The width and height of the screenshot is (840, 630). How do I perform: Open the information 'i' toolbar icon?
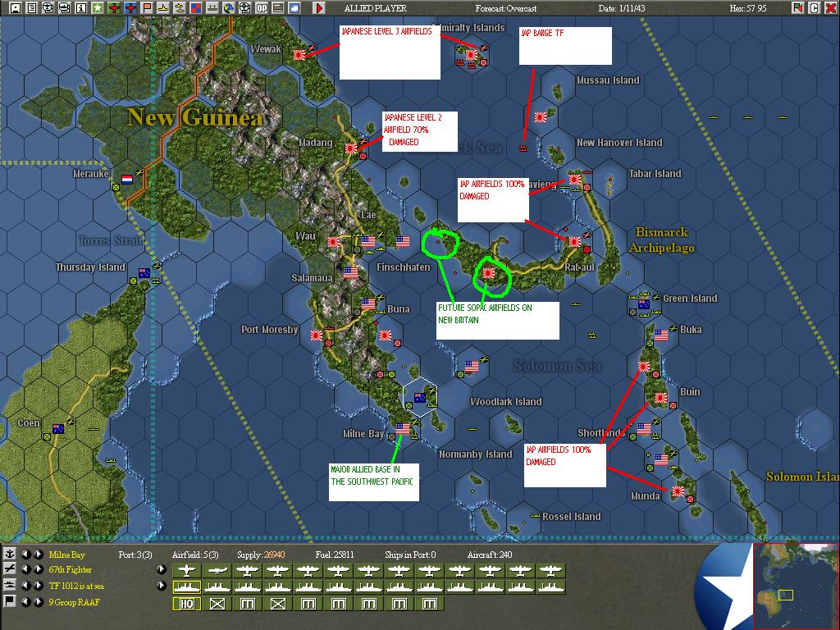(81, 7)
